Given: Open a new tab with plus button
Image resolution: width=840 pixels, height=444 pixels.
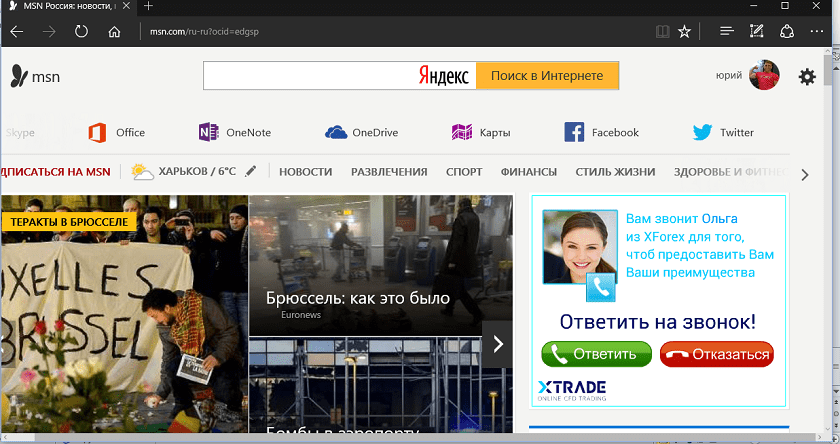Looking at the screenshot, I should (148, 6).
